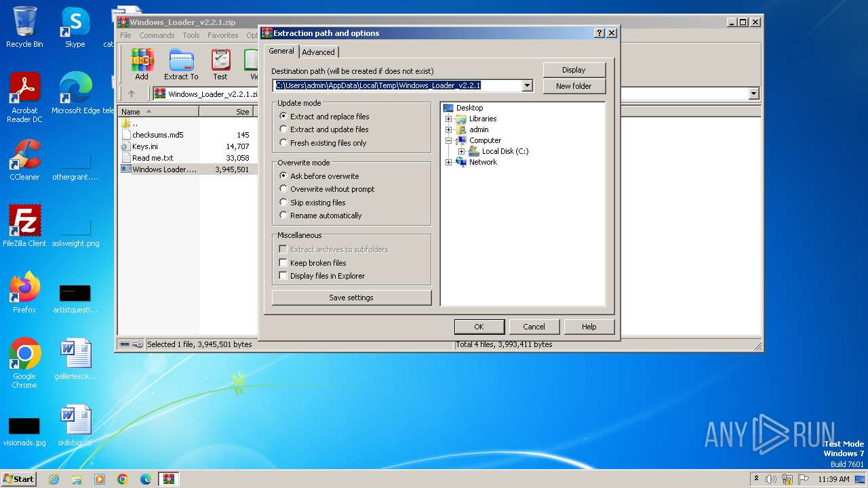The width and height of the screenshot is (868, 488).
Task: Open WinRAR address bar dropdown arrow
Action: 753,94
